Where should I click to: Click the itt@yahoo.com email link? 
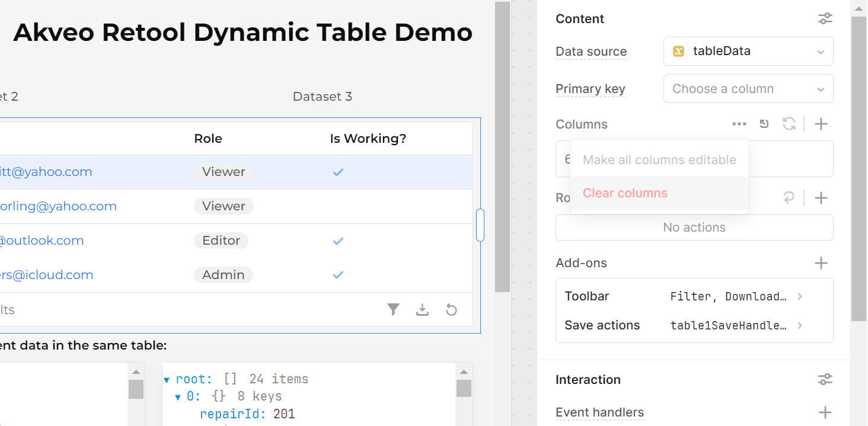(x=46, y=172)
